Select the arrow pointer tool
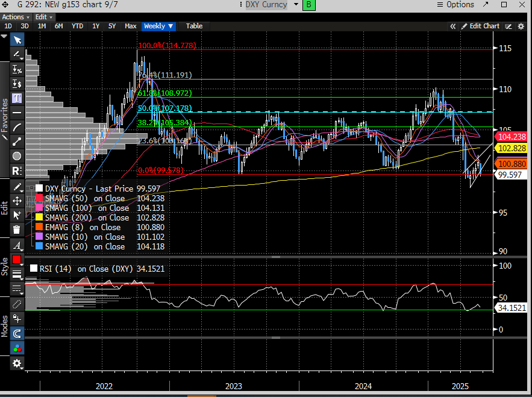This screenshot has height=397, width=532. click(17, 40)
